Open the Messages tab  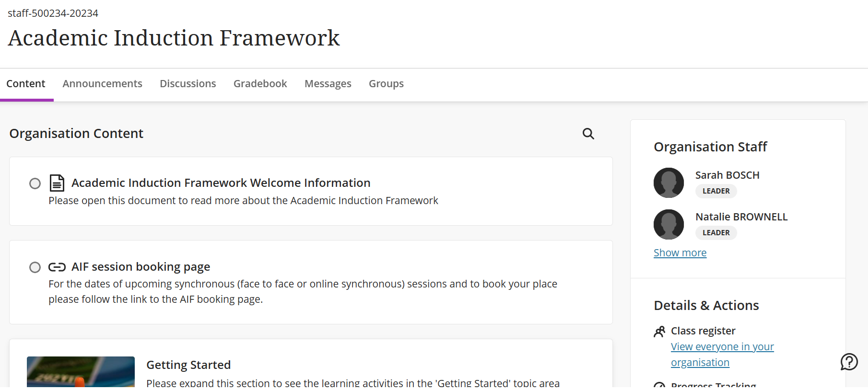coord(328,84)
